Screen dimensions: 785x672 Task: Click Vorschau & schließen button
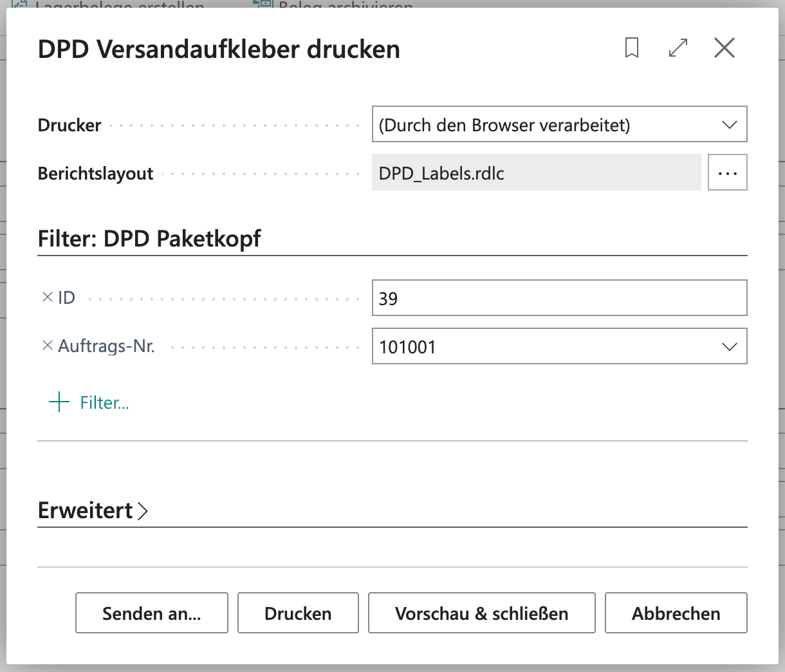click(482, 613)
